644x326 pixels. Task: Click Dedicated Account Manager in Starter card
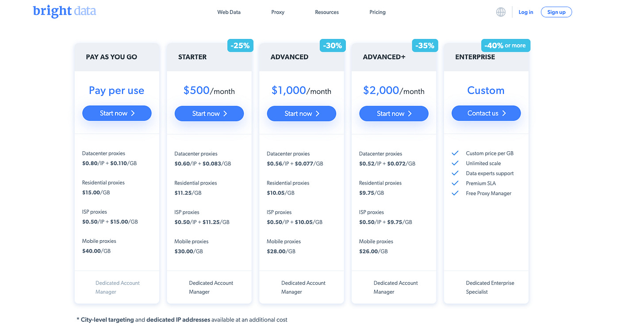click(x=211, y=288)
